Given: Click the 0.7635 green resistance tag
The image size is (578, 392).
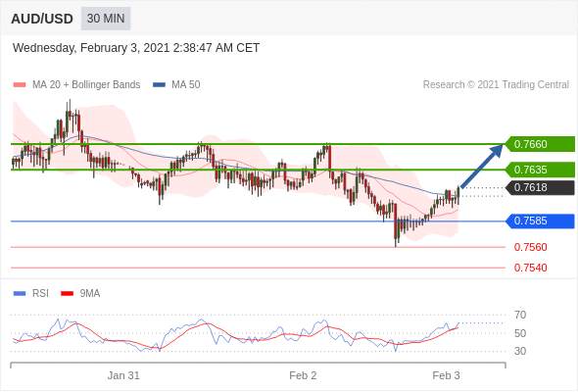Looking at the screenshot, I should click(540, 170).
